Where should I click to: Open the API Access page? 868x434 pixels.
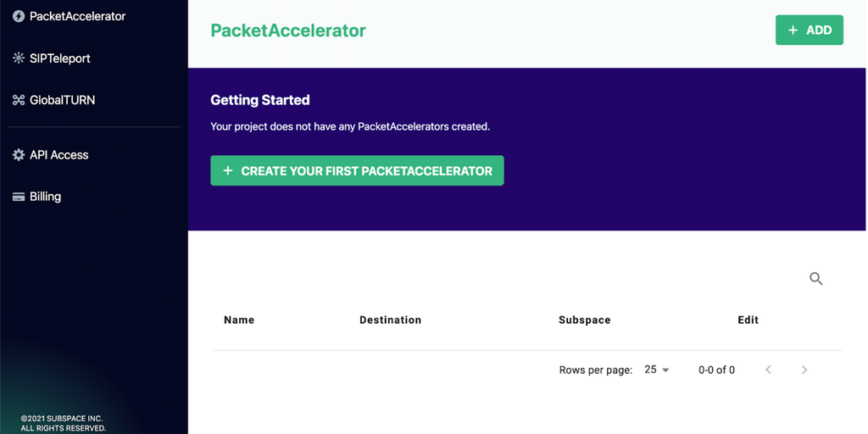click(58, 155)
